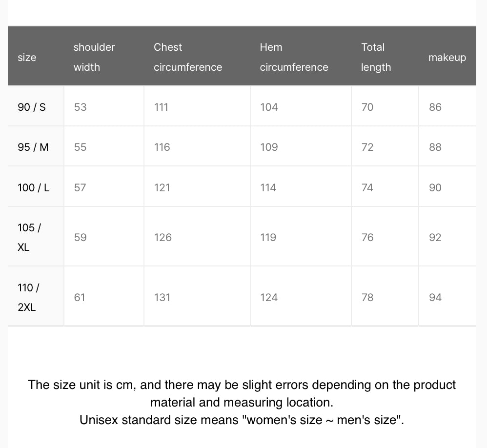Select total length value 76

367,237
